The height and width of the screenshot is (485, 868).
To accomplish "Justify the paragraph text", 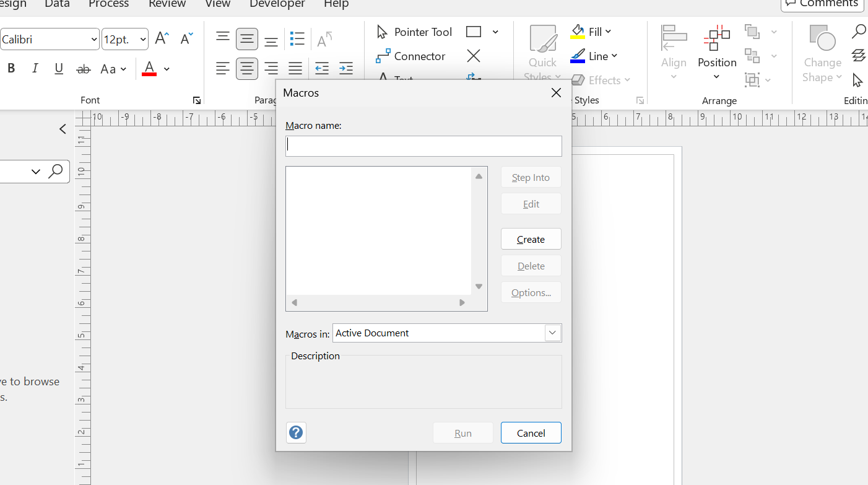I will click(295, 69).
